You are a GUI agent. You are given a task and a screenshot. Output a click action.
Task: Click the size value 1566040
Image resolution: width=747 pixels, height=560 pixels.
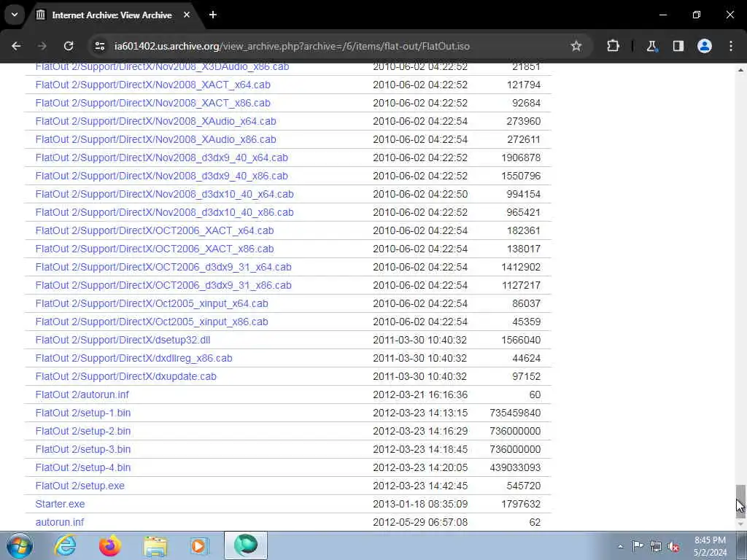coord(521,340)
